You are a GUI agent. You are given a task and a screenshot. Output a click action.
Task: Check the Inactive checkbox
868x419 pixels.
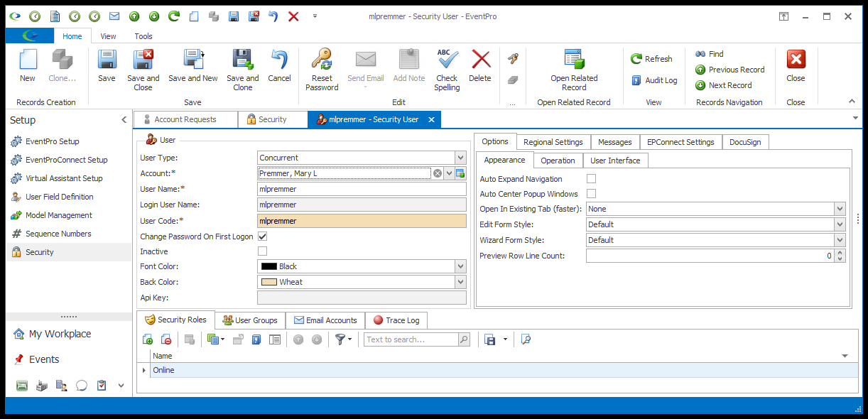point(263,251)
